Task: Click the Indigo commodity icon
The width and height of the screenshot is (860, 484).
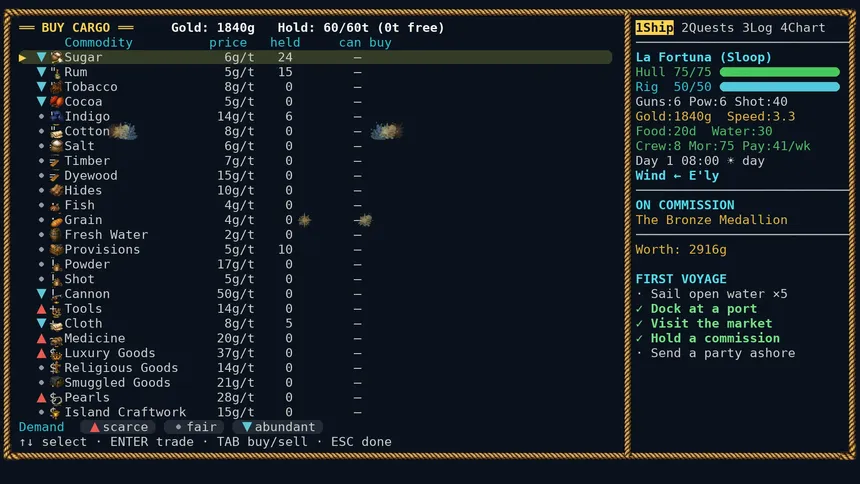Action: (56, 116)
